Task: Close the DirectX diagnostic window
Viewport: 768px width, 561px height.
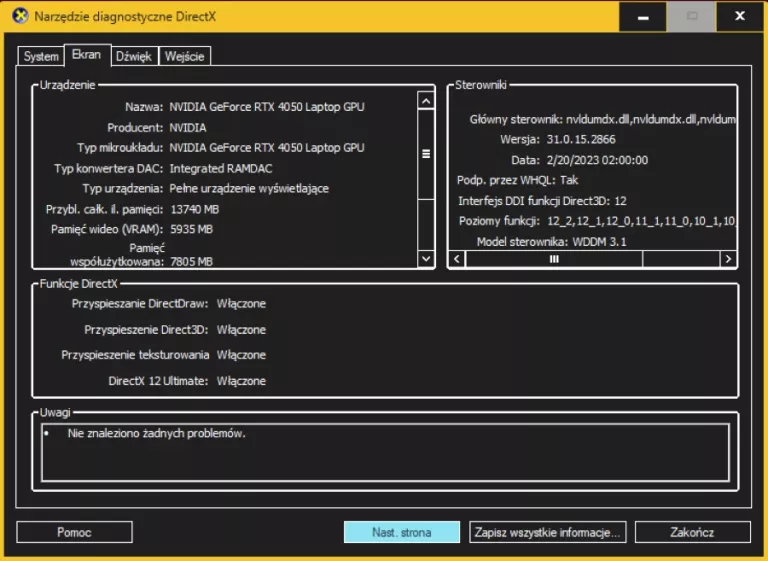Action: pyautogui.click(x=740, y=17)
